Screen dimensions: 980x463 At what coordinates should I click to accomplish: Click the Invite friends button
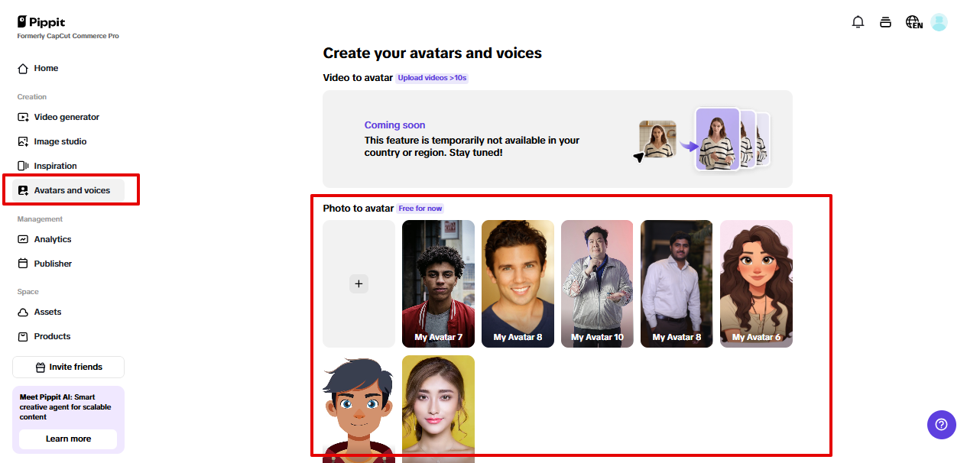click(68, 367)
